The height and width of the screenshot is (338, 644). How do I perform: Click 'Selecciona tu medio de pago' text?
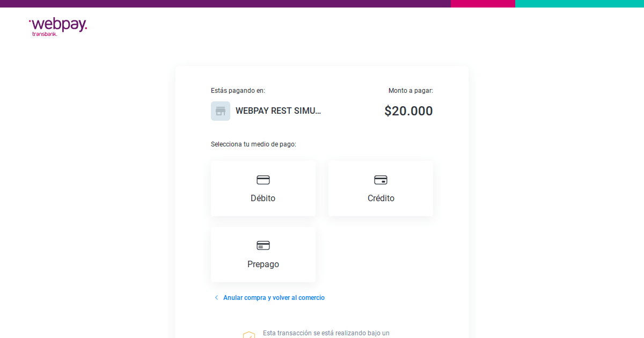pos(253,144)
